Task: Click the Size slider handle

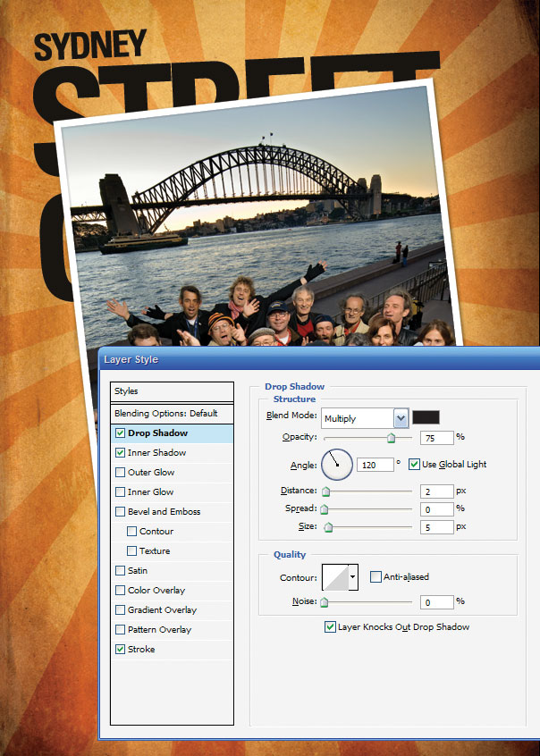Action: tap(329, 527)
